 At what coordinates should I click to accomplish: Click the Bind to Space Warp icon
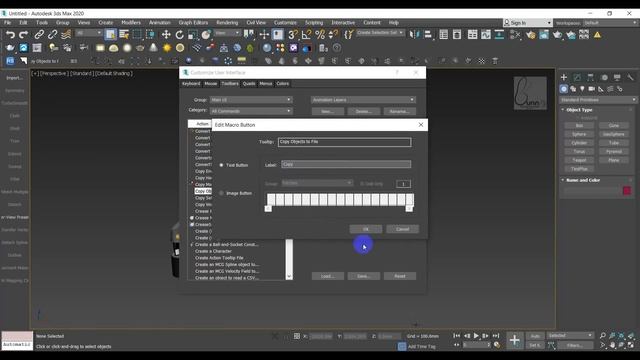[x=66, y=35]
